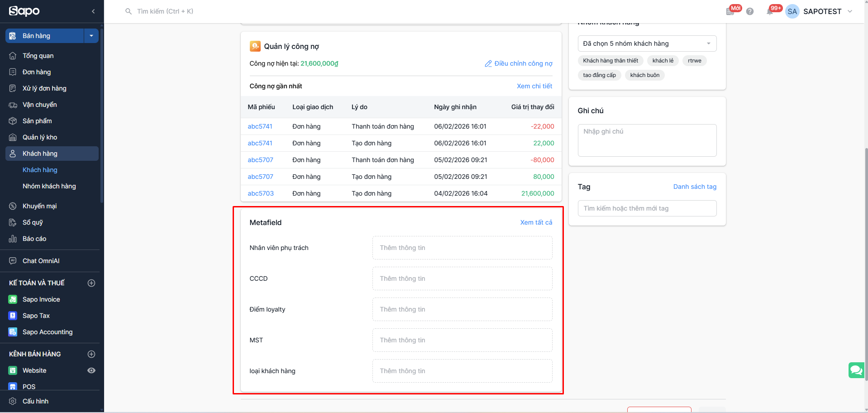This screenshot has height=413, width=868.
Task: Open Nhóm khách hàng submenu item
Action: tap(49, 186)
